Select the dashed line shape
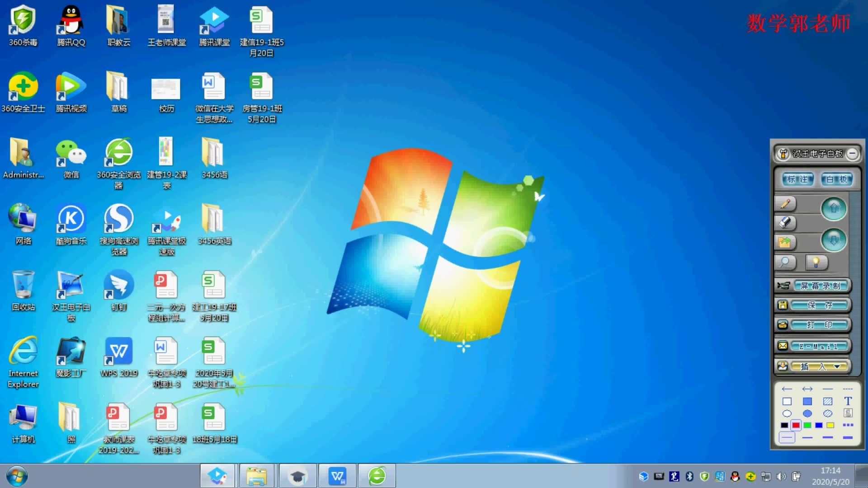The image size is (868, 488). coord(848,389)
